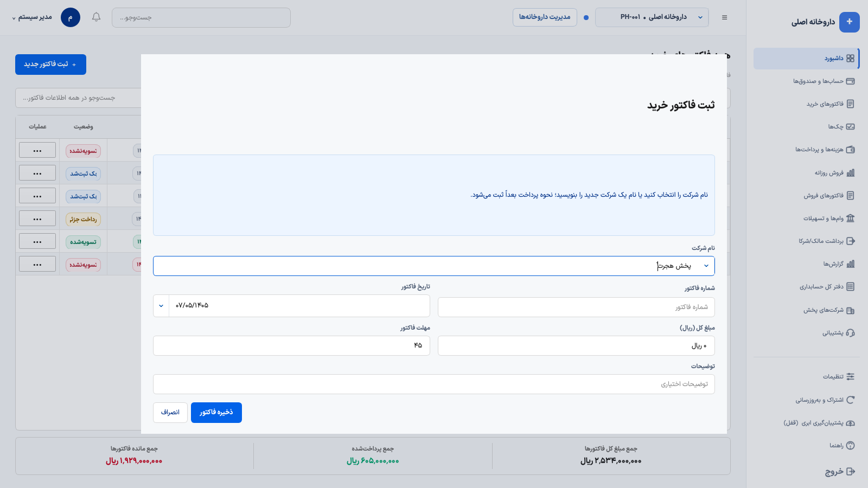
Task: Click the blue info hint about نام شرکت
Action: click(x=434, y=195)
